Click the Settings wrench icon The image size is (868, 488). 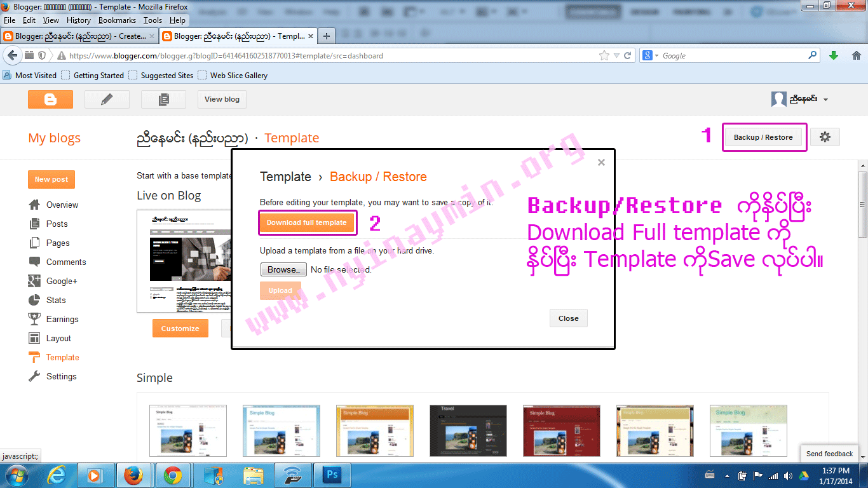pyautogui.click(x=34, y=376)
